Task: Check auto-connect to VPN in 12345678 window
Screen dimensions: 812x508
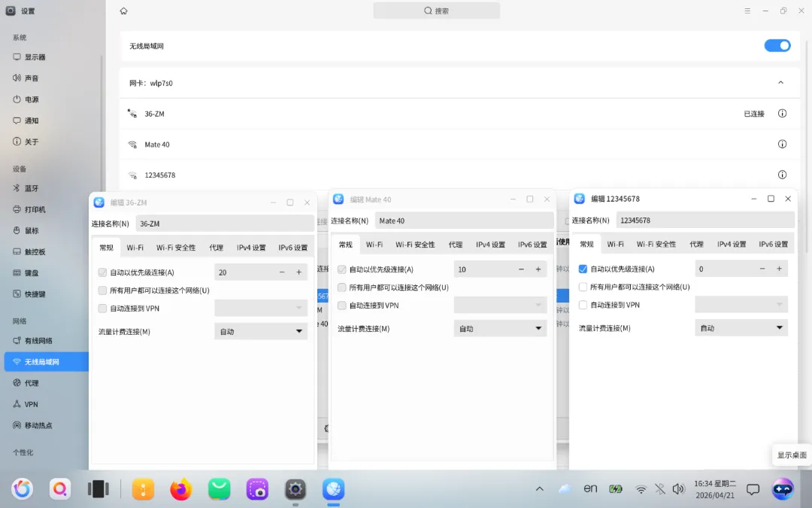Action: pyautogui.click(x=583, y=305)
